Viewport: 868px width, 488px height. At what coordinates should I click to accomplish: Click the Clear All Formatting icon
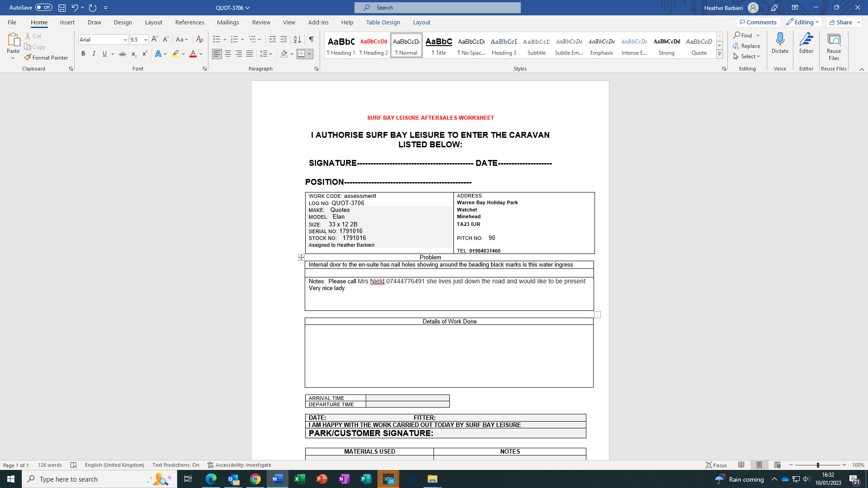tap(199, 39)
